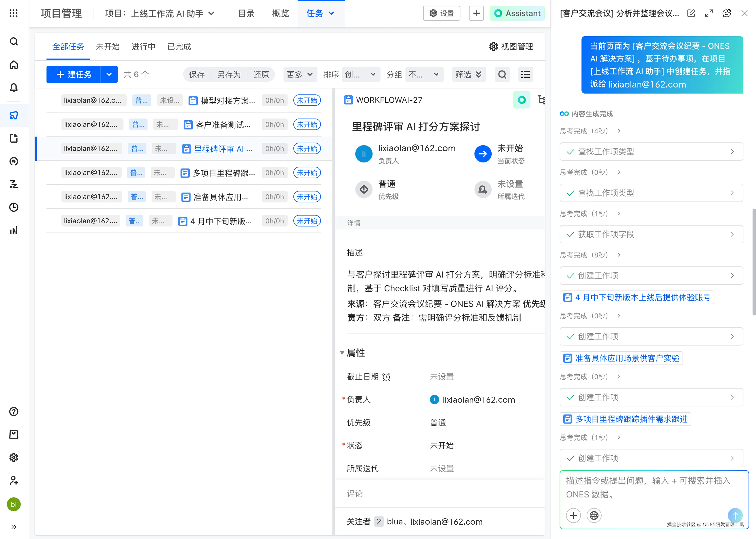
Task: Toggle the list layout view icon
Action: tap(525, 74)
